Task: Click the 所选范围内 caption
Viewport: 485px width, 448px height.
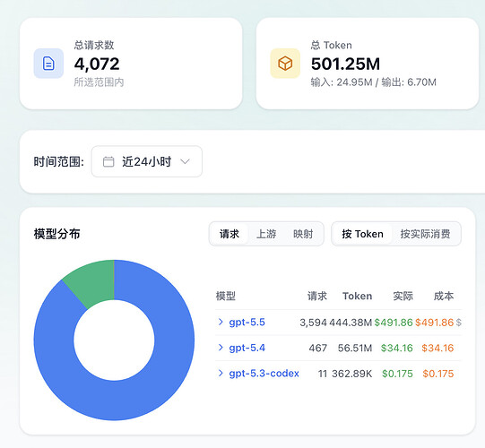Action: pos(99,82)
